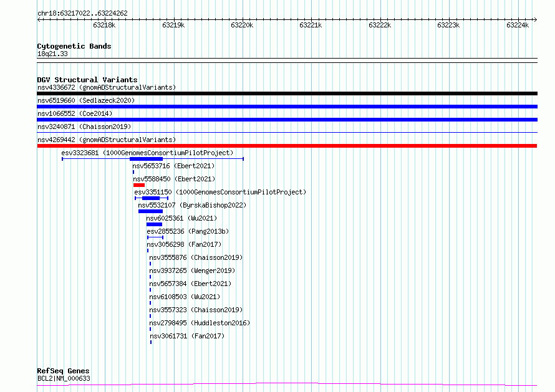Click the black nsv4336672 variant bar

287,93
